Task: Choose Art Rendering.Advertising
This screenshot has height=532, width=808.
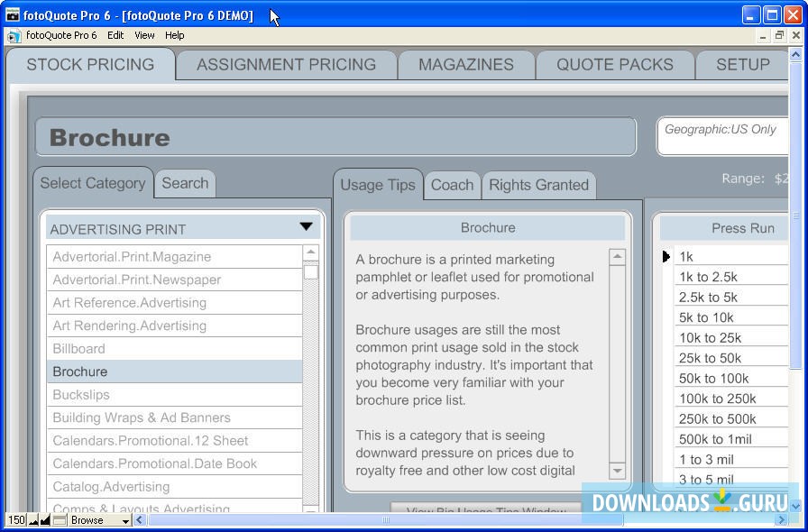Action: 174,326
